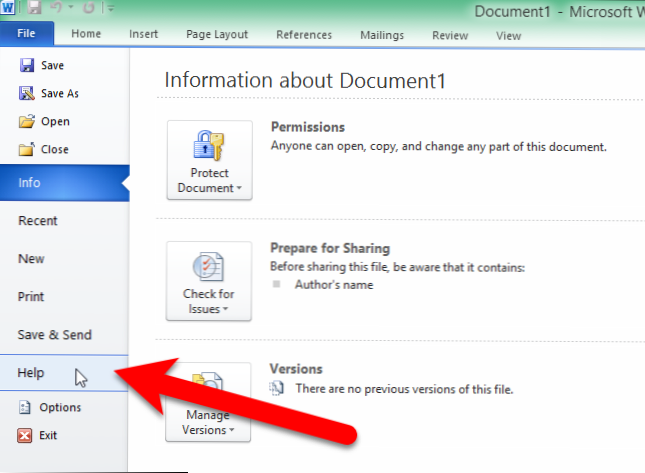Click the Save label in sidebar
Screen dimensions: 645x473
(53, 65)
